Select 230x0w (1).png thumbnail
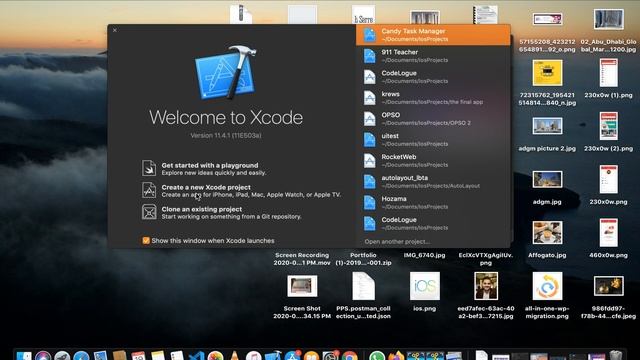Viewport: 640px width, 360px height. tap(609, 73)
